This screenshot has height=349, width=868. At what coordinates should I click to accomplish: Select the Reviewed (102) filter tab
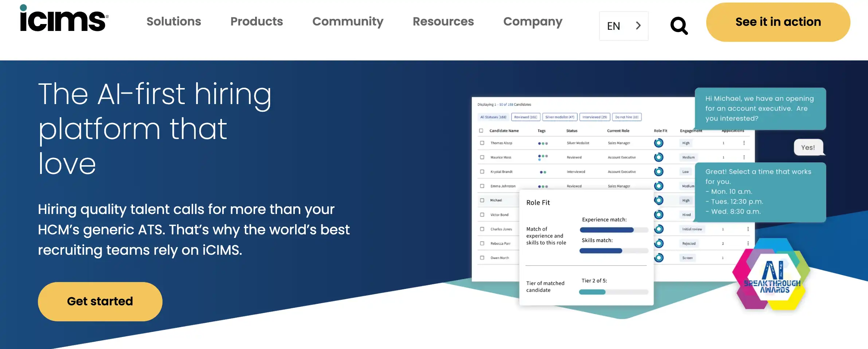tap(525, 117)
